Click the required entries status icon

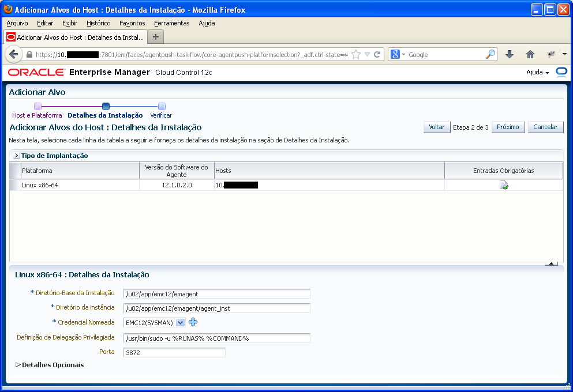coord(504,185)
